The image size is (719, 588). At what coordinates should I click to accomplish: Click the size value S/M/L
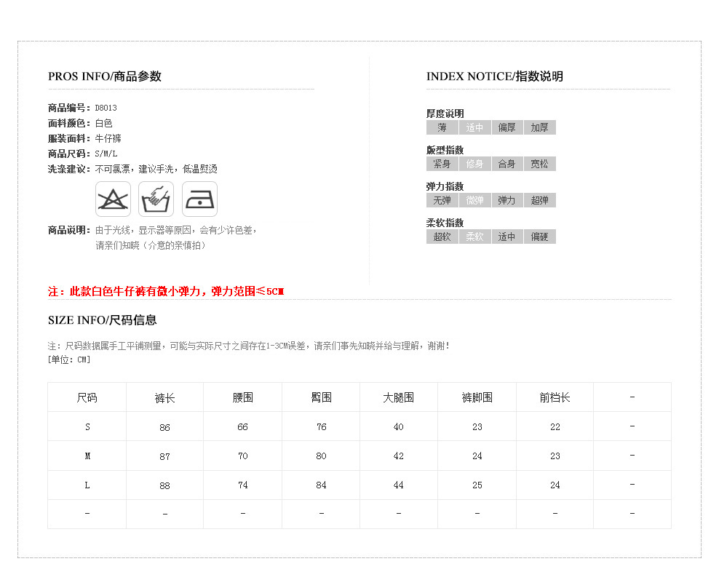pos(106,154)
